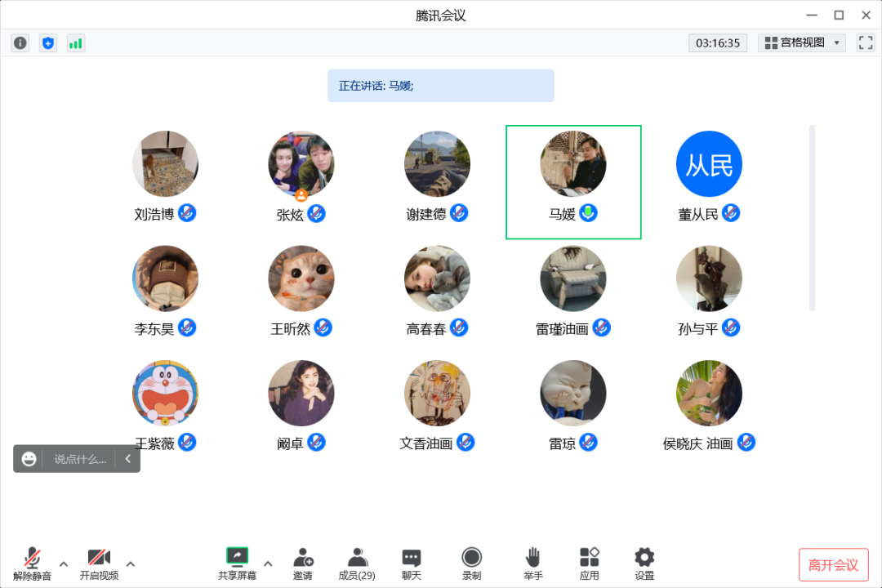
Task: Expand the audio options chevron beside 解除静音
Action: (64, 563)
